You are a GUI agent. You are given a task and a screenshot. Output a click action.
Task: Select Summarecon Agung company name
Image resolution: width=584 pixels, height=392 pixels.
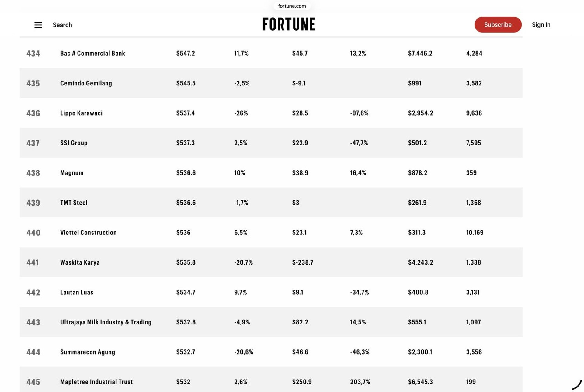tap(88, 352)
